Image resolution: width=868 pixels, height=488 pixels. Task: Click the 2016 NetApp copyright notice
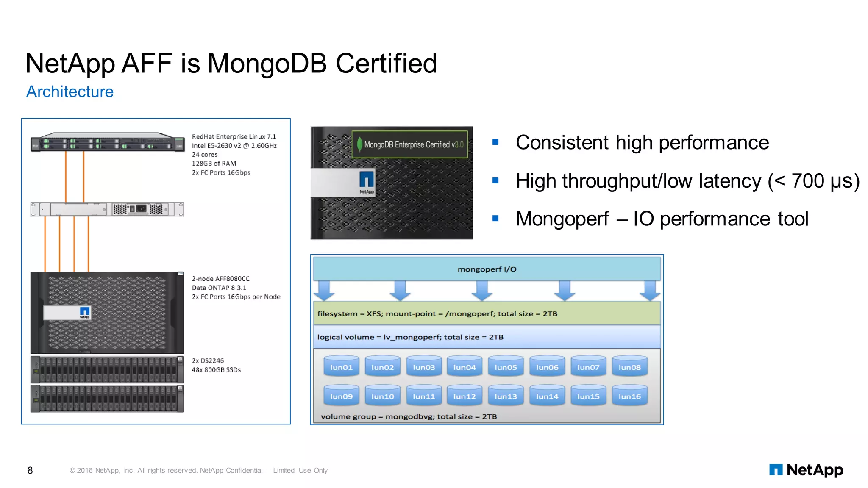[x=198, y=470]
